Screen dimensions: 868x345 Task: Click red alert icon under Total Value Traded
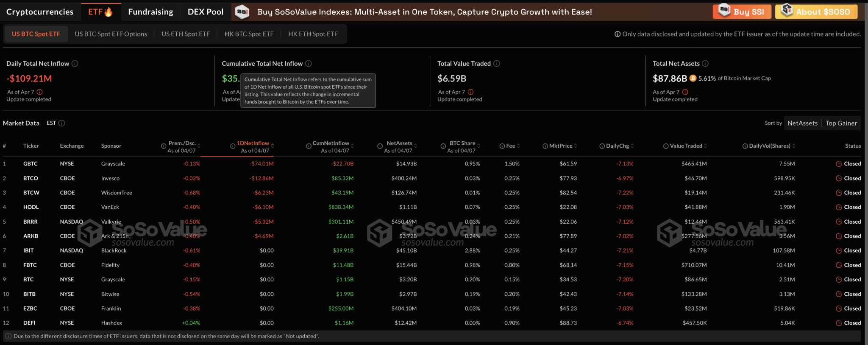(x=470, y=92)
